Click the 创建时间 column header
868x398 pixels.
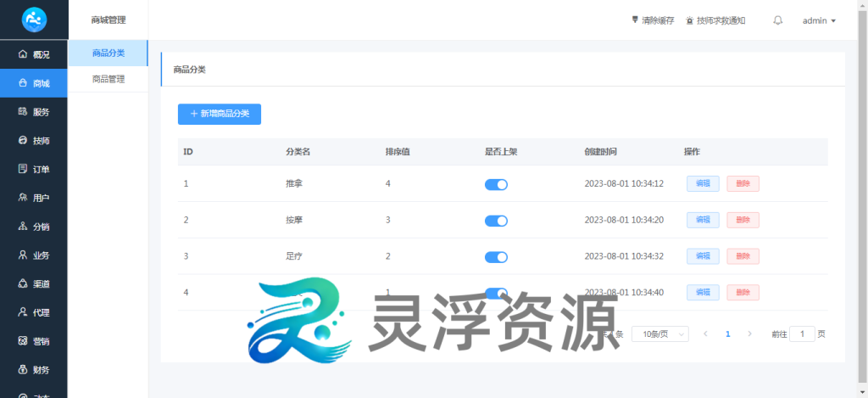601,151
